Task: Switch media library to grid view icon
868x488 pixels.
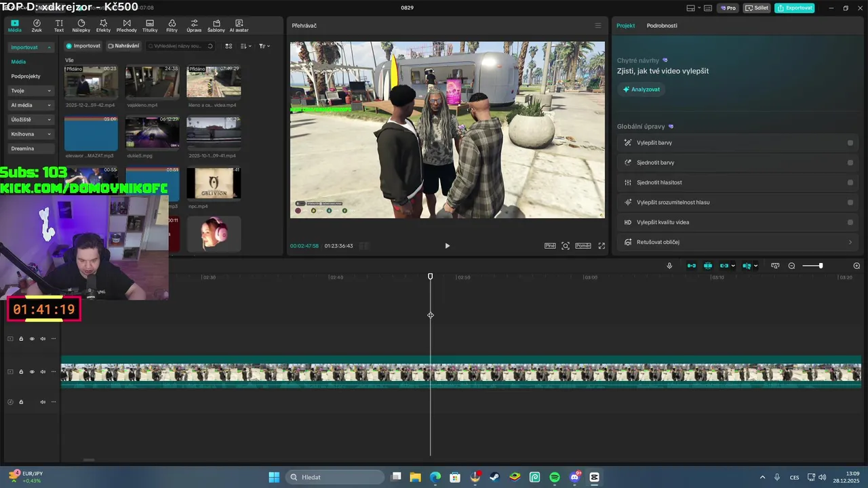Action: (x=229, y=46)
